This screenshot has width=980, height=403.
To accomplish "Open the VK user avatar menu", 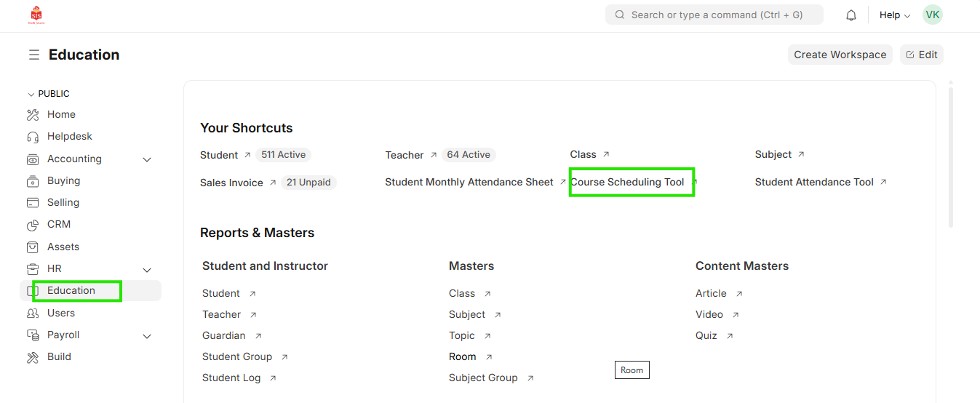I will [932, 15].
